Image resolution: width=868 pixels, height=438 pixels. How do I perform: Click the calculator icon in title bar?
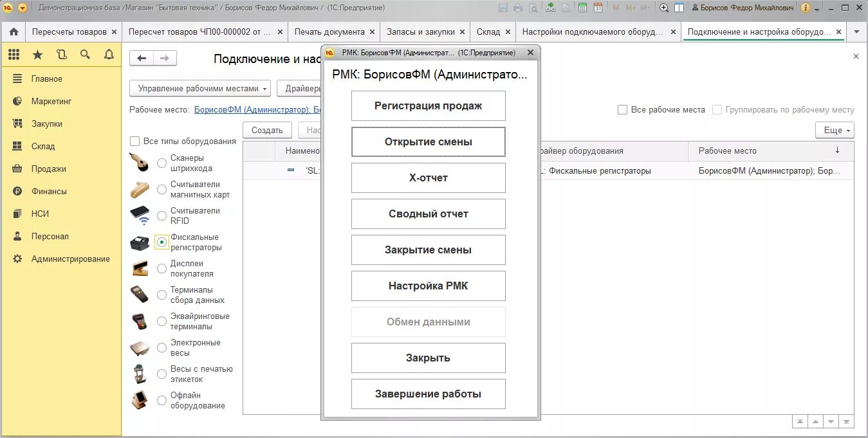point(582,8)
